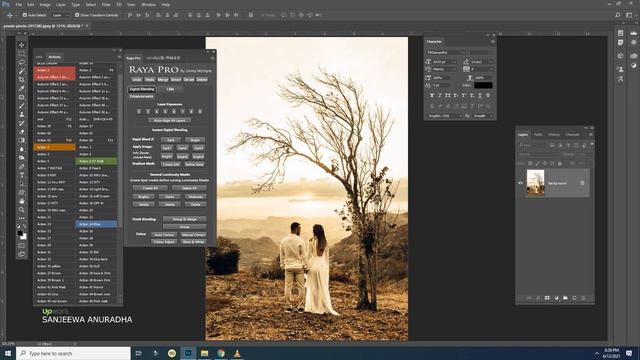The image size is (640, 360).
Task: Click Group & Merge button
Action: click(x=184, y=219)
